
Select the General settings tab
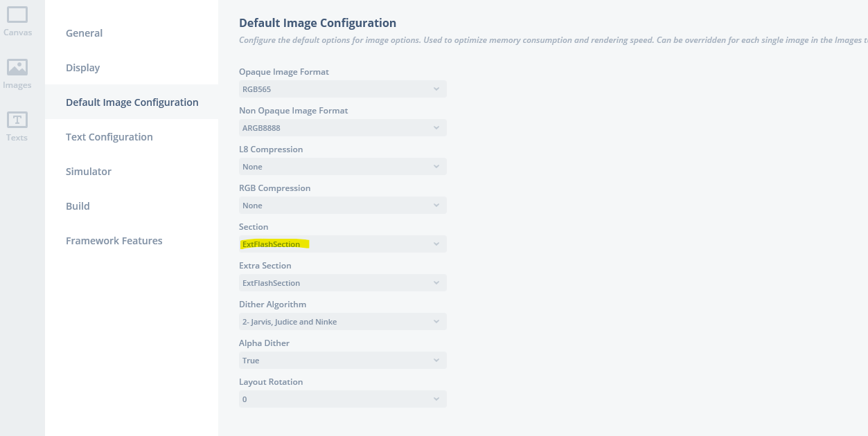tap(84, 33)
